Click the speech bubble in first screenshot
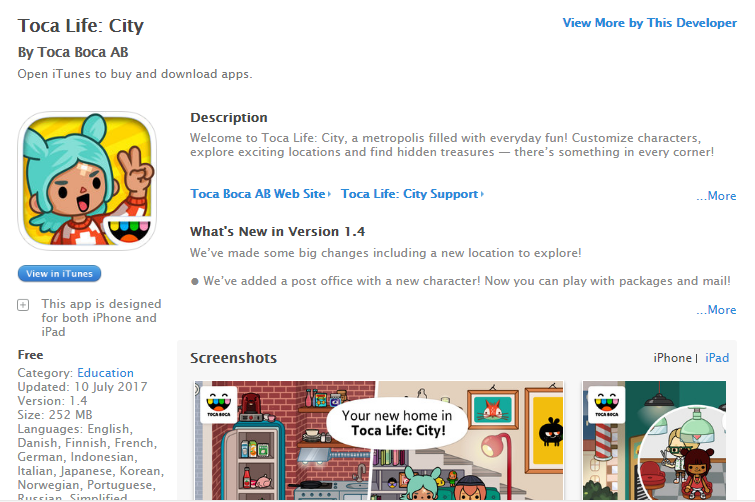 [397, 423]
